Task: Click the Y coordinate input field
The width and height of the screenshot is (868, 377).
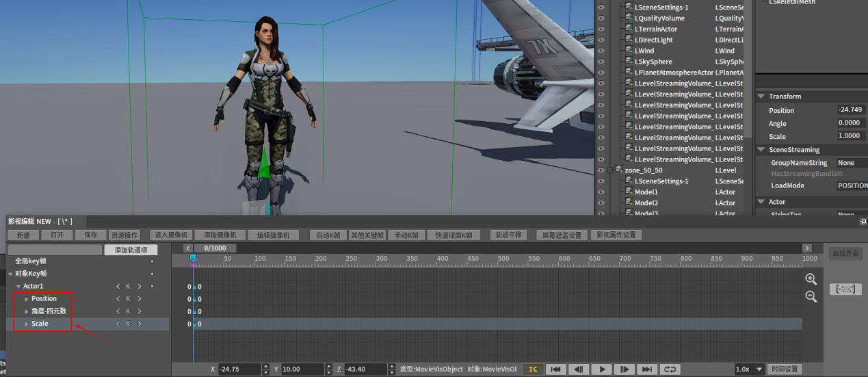Action: tap(303, 369)
